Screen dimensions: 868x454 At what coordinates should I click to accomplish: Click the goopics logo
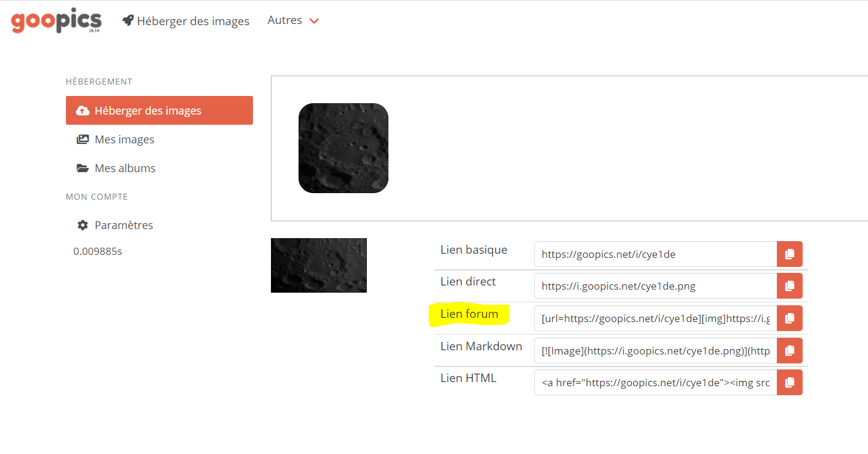(x=56, y=21)
